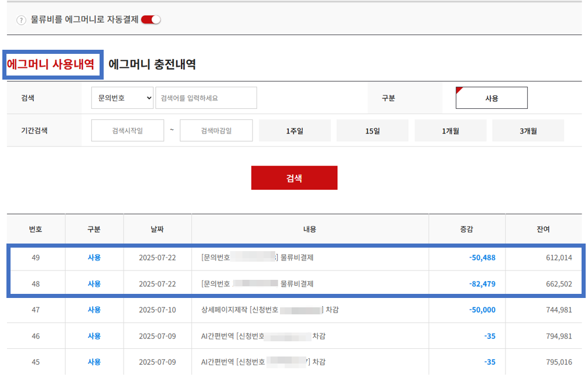Switch to 에그머니 충전내역 tab
The image size is (588, 377).
point(152,64)
